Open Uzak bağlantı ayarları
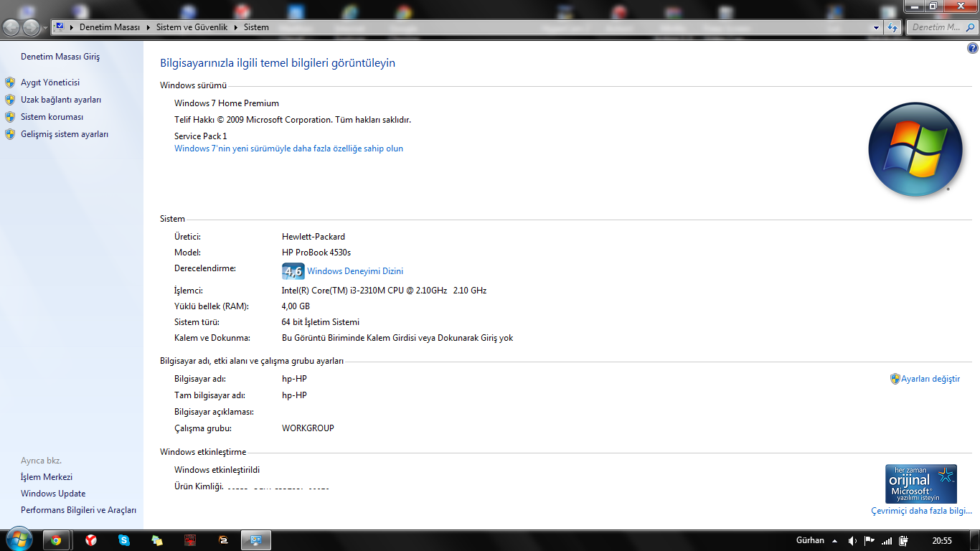 coord(61,100)
